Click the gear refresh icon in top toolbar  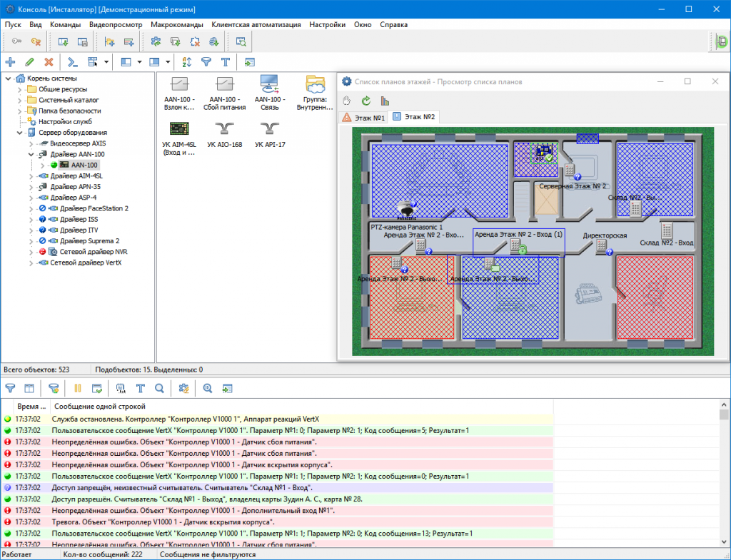[x=156, y=41]
